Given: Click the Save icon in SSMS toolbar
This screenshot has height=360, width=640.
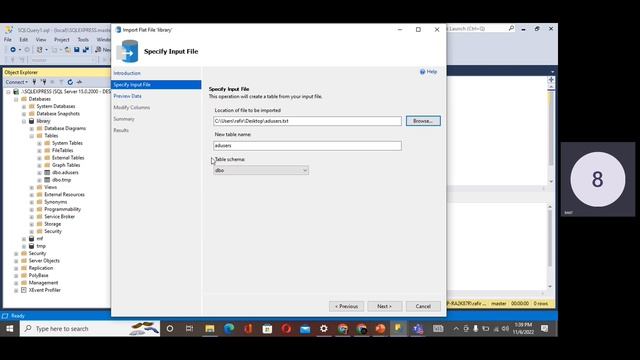Looking at the screenshot, I should coord(76,50).
